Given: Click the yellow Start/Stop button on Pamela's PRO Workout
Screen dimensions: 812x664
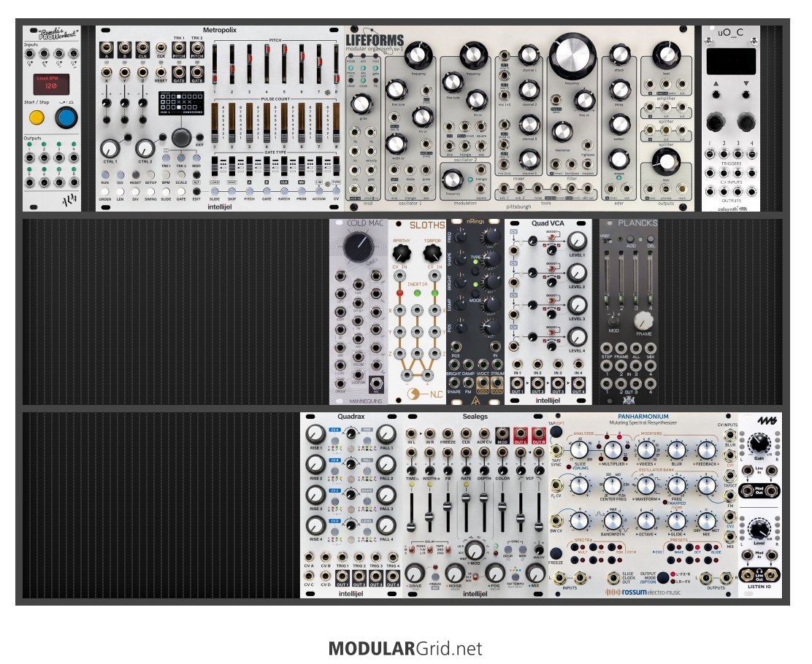Looking at the screenshot, I should coord(37,117).
